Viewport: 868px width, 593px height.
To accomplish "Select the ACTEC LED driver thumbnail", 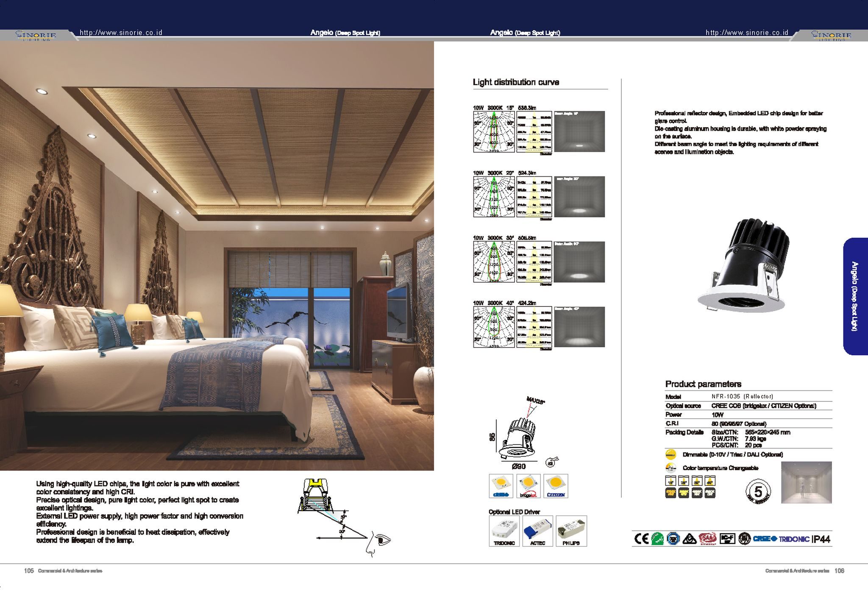I will 538,531.
